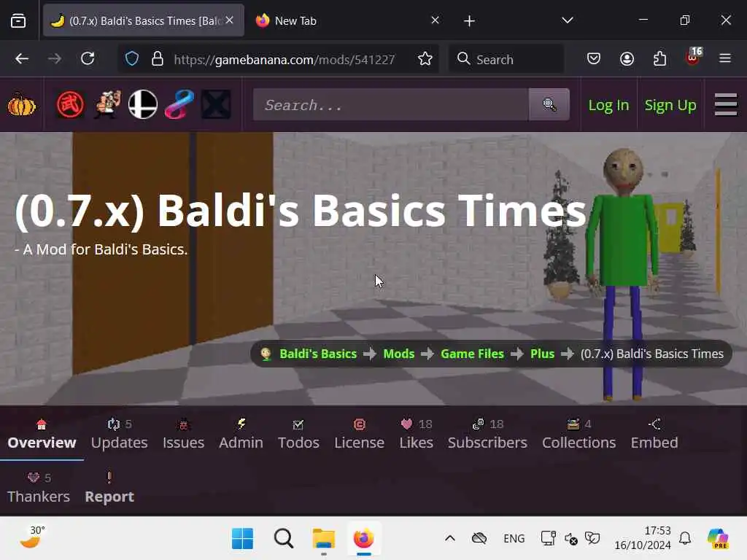Image resolution: width=747 pixels, height=560 pixels.
Task: Open the ENG language indicator
Action: pyautogui.click(x=514, y=539)
